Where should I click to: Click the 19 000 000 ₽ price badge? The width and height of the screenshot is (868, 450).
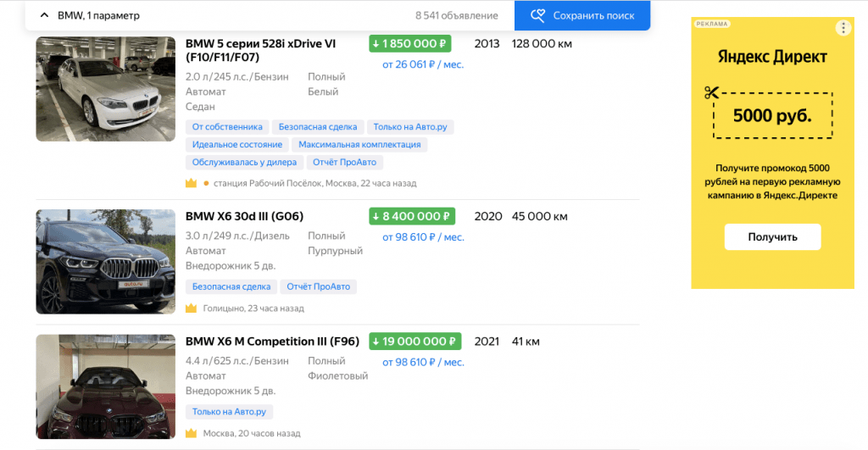415,342
